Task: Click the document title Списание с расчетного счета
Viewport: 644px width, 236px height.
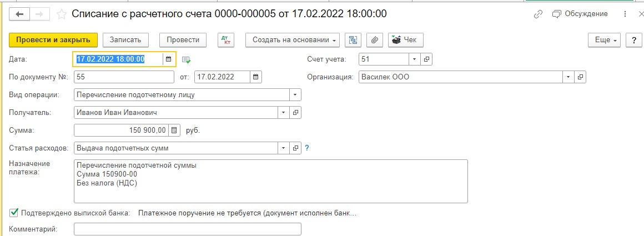Action: click(229, 14)
